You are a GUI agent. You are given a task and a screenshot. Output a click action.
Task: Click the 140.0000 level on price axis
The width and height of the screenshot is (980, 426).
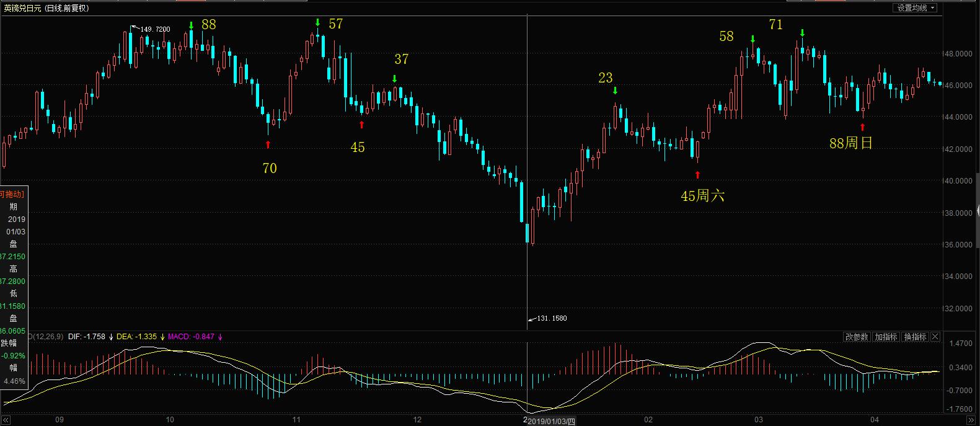click(958, 181)
